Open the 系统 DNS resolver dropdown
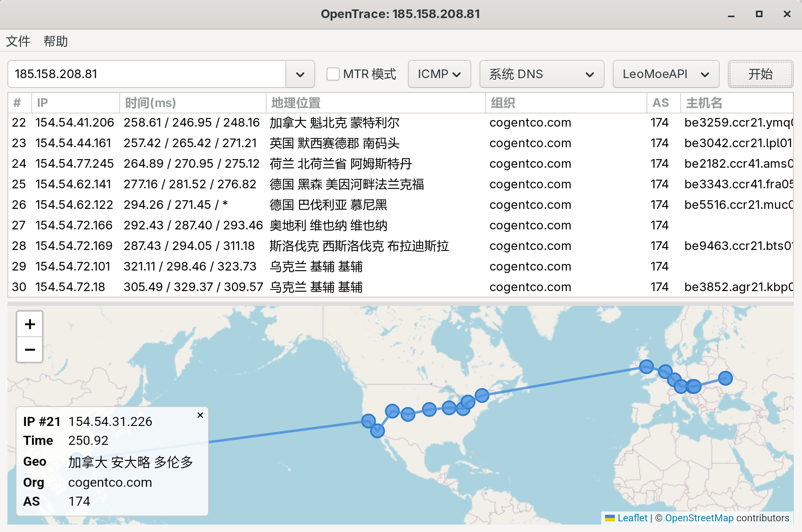 [541, 74]
